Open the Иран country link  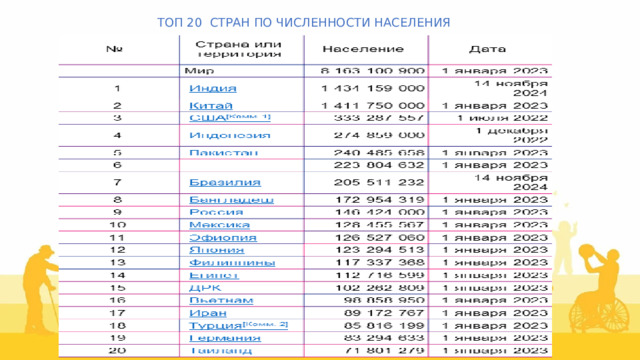(208, 313)
